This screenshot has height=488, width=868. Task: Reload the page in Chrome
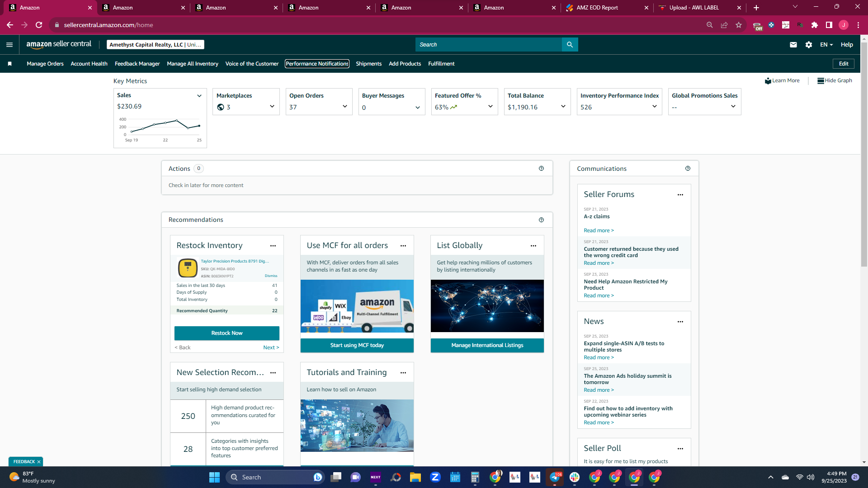(39, 25)
